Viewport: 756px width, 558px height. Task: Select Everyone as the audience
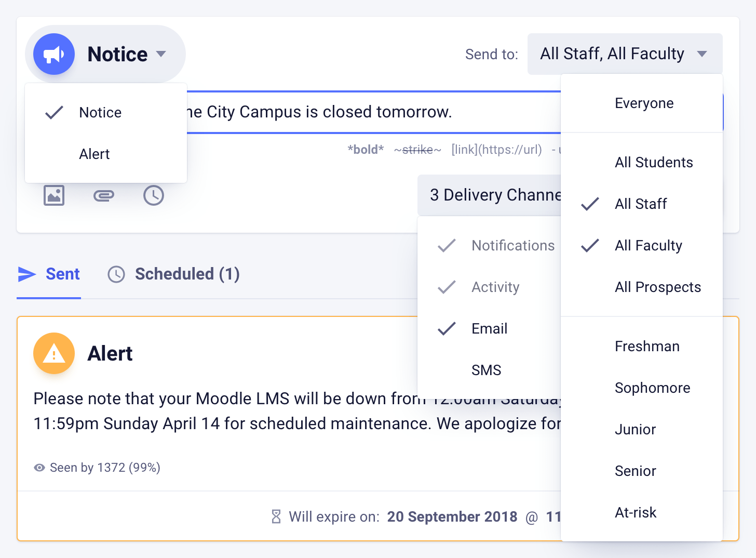click(644, 103)
